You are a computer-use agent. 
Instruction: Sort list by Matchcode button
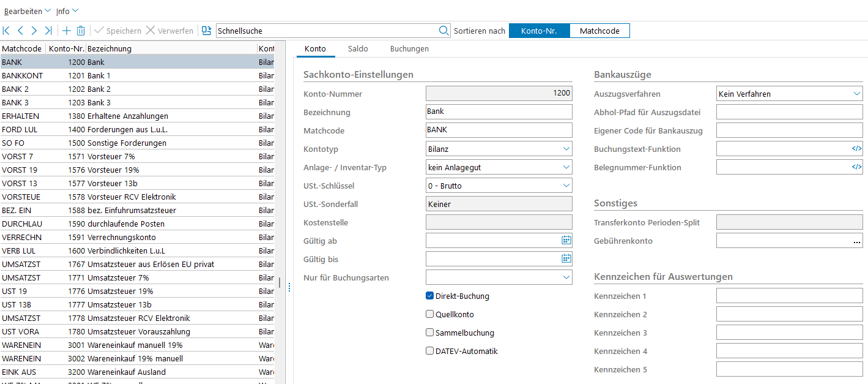[599, 31]
